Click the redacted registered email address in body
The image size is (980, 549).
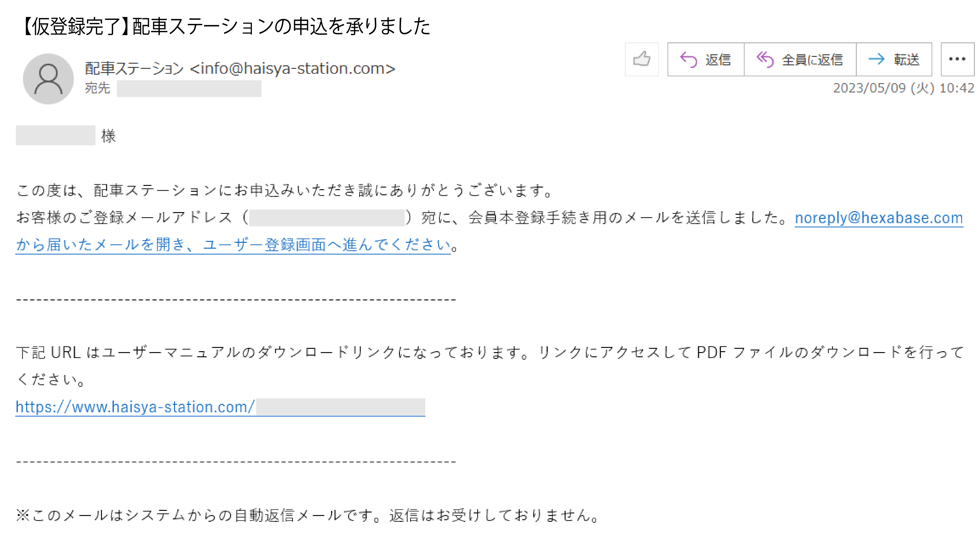[x=327, y=218]
